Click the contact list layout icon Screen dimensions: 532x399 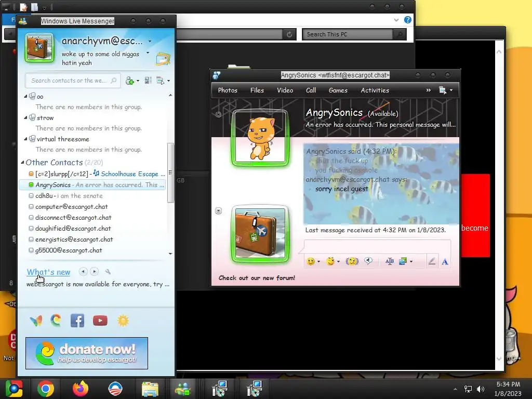(148, 81)
